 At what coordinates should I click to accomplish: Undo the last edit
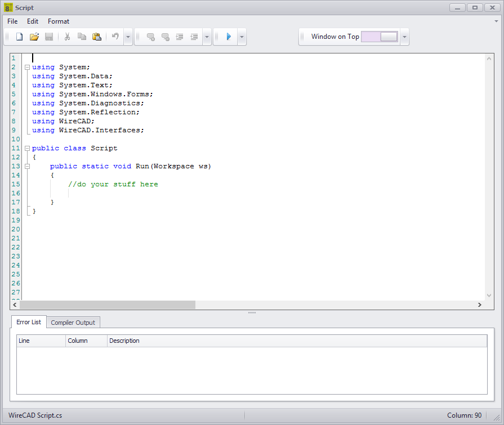click(x=115, y=36)
